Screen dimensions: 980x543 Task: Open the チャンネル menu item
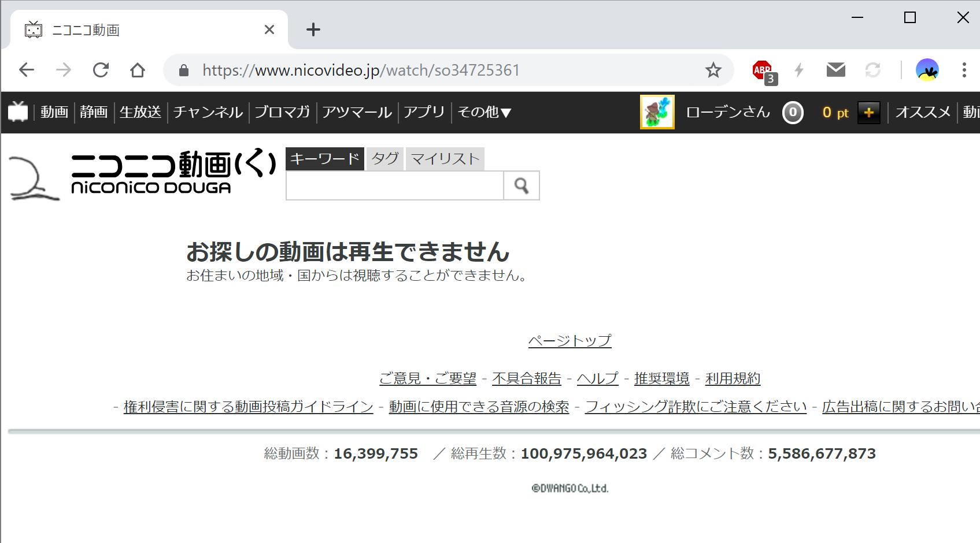(x=208, y=112)
